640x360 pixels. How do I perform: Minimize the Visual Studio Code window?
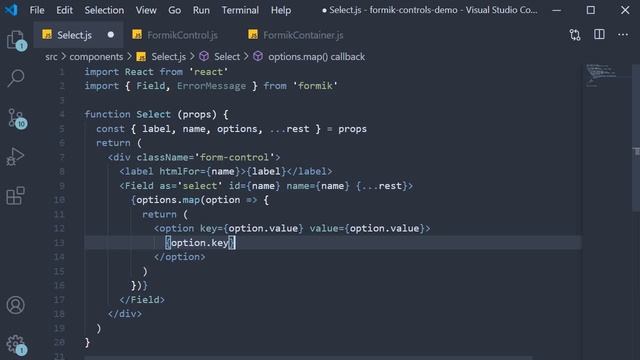556,10
